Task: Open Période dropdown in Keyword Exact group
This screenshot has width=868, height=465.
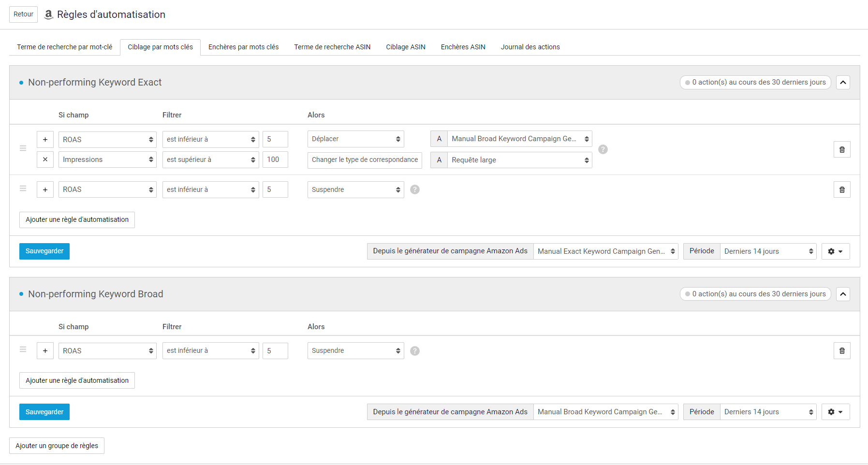Action: 768,251
